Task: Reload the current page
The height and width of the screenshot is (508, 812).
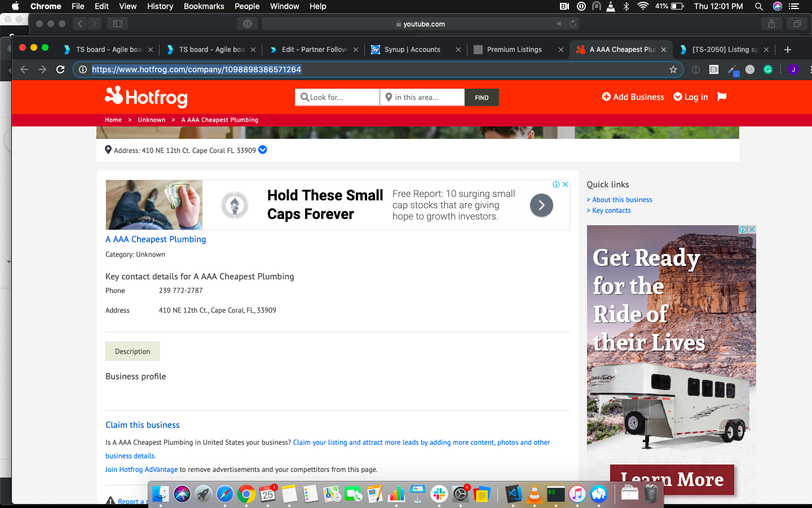Action: point(60,69)
